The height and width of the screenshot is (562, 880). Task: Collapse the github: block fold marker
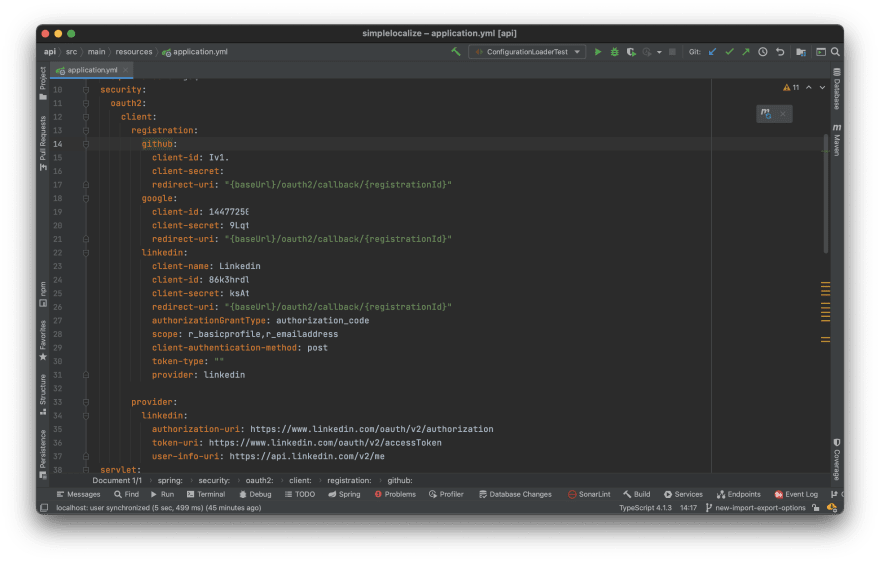click(86, 144)
